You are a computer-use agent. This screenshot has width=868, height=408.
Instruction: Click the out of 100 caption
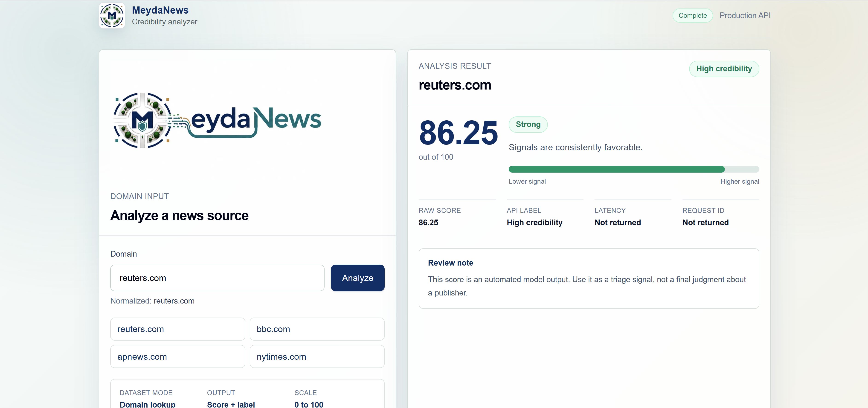(x=436, y=157)
